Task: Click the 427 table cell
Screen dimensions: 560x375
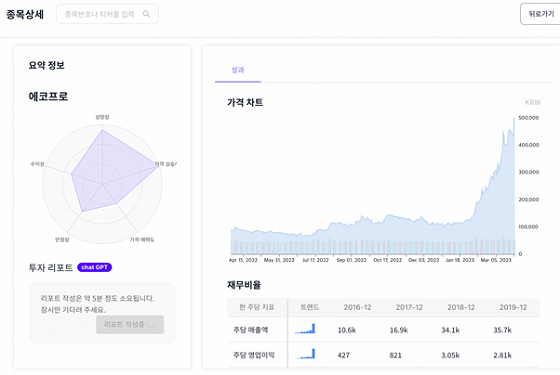Action: point(344,355)
